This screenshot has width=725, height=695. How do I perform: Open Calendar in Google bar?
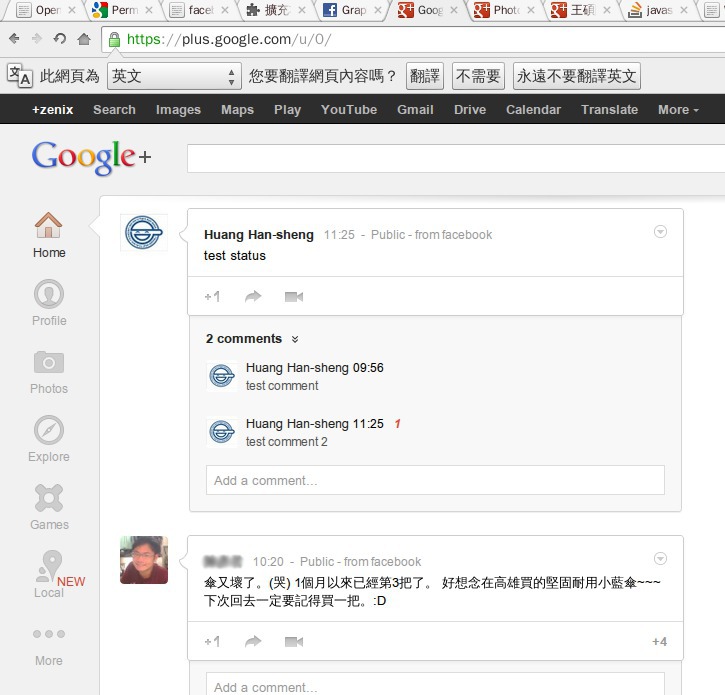(x=533, y=110)
